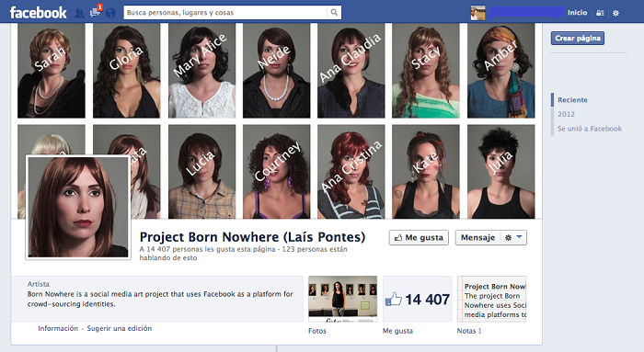
Task: Open the Notas preview box
Action: (x=491, y=299)
